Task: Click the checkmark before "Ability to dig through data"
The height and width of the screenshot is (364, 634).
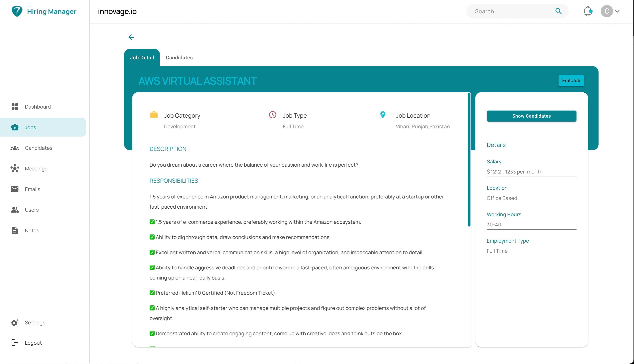Action: [152, 237]
